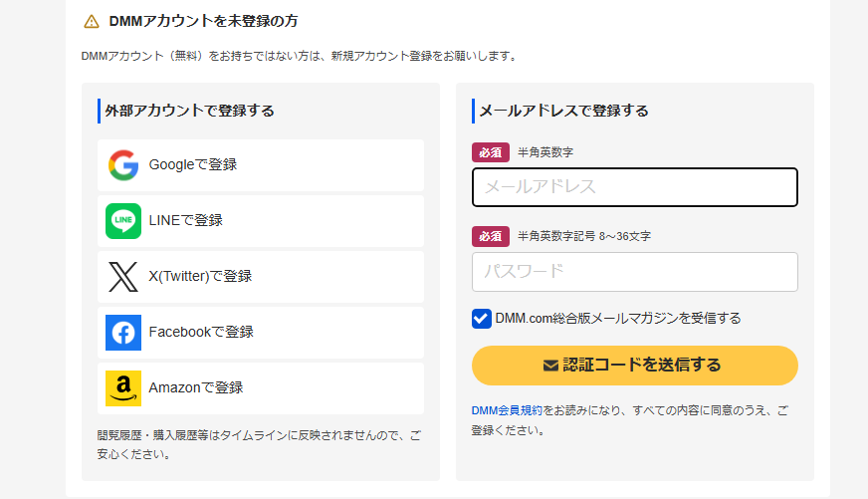Open the DMM会員規約 terms link
This screenshot has height=499, width=868.
[x=507, y=410]
